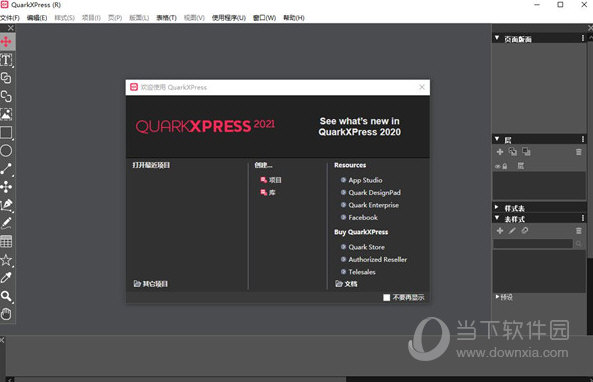Collapse the 层 panel
This screenshot has width=593, height=382.
pyautogui.click(x=497, y=139)
